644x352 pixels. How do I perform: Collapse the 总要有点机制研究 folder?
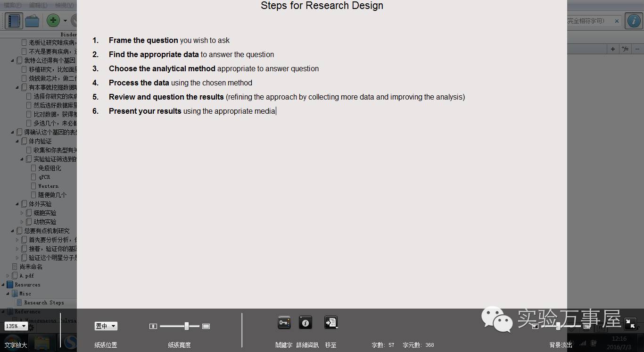click(x=13, y=231)
